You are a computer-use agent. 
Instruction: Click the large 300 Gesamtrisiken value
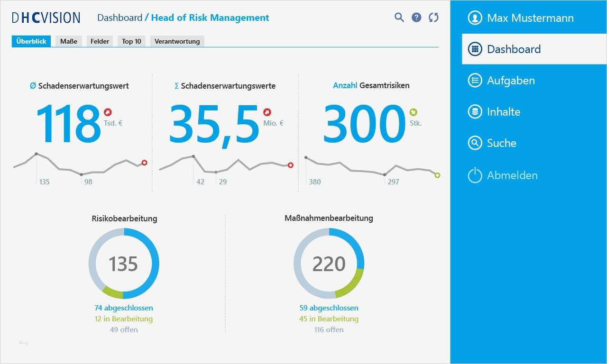(364, 124)
